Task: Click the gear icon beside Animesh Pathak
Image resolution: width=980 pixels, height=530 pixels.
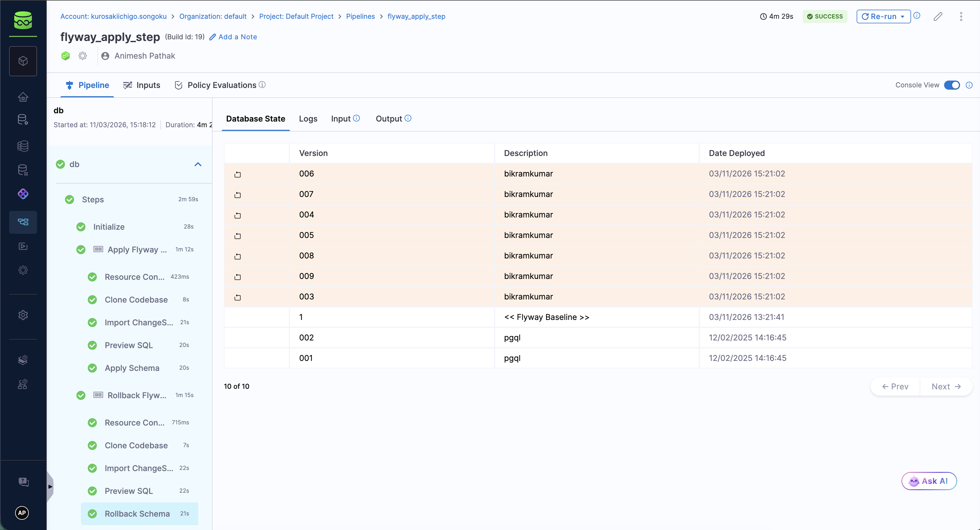Action: [83, 56]
